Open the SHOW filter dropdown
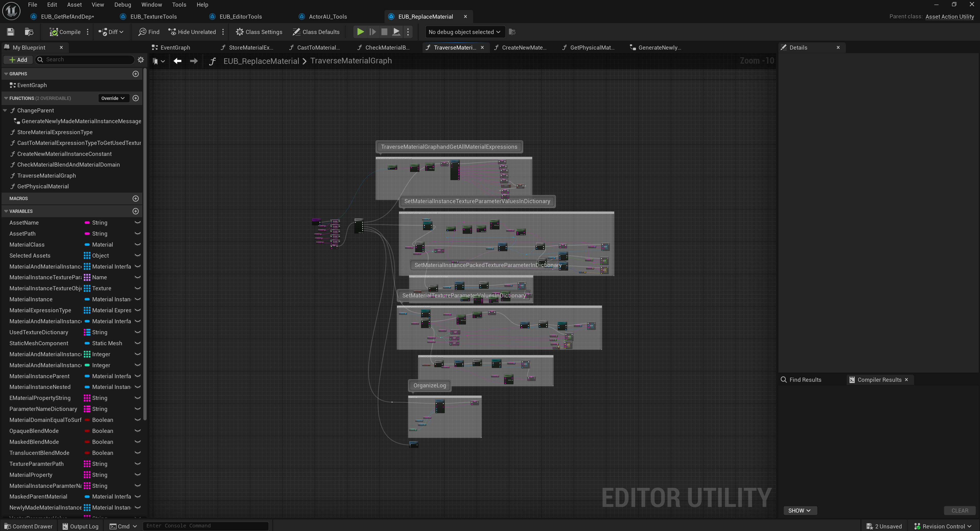The width and height of the screenshot is (980, 531). click(800, 511)
